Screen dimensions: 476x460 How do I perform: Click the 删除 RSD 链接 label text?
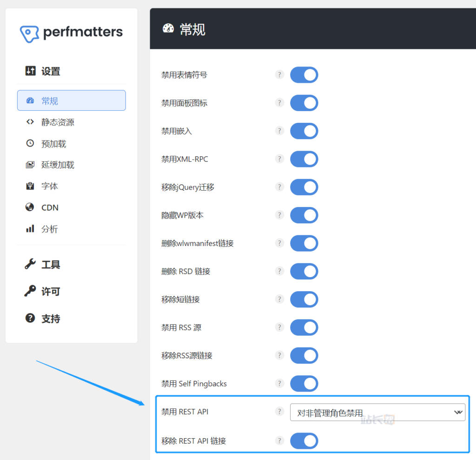(x=185, y=271)
